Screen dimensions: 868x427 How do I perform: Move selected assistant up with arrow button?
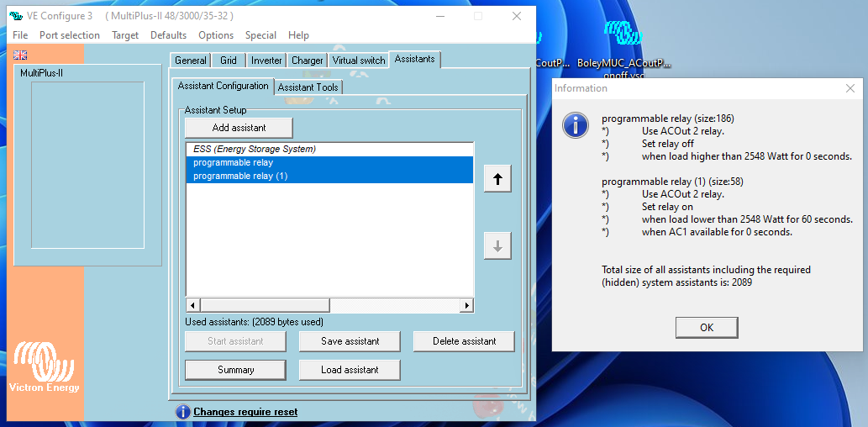[497, 181]
